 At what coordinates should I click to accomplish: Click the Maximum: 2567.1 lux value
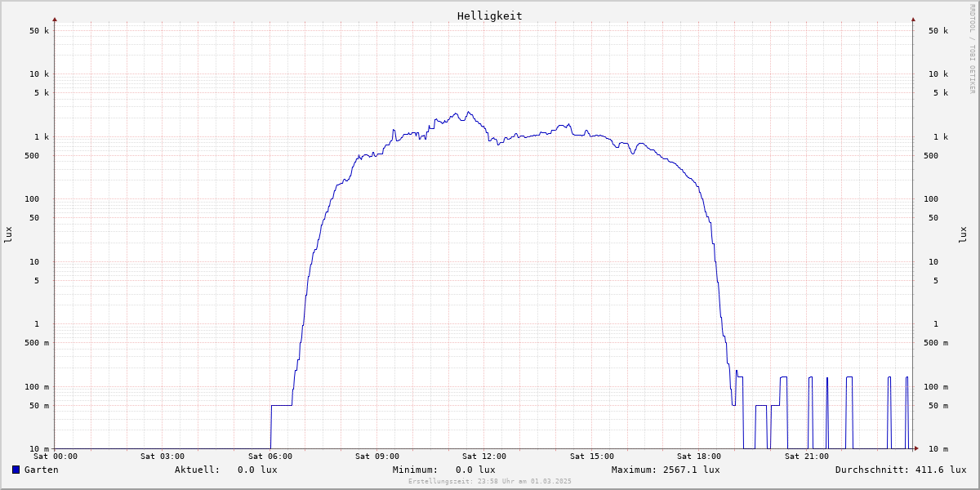(x=666, y=470)
